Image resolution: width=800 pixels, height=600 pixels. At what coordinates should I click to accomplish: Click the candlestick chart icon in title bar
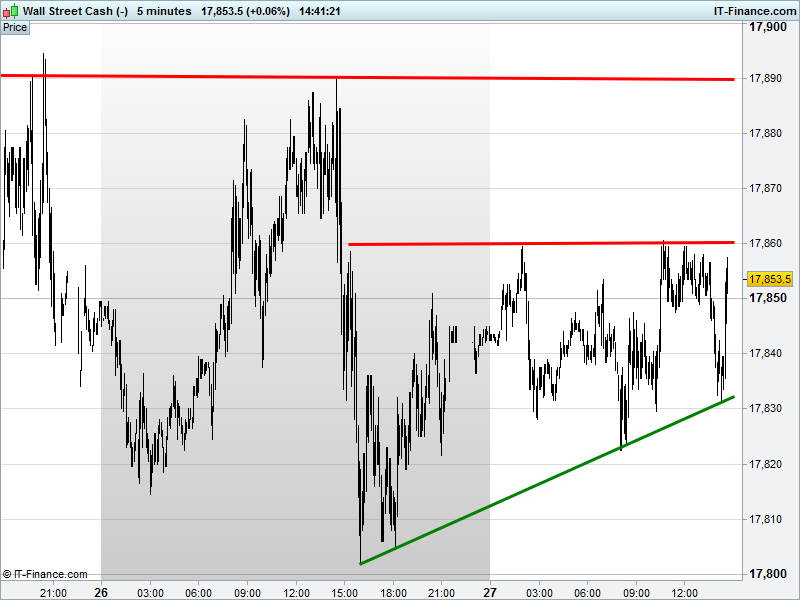11,11
